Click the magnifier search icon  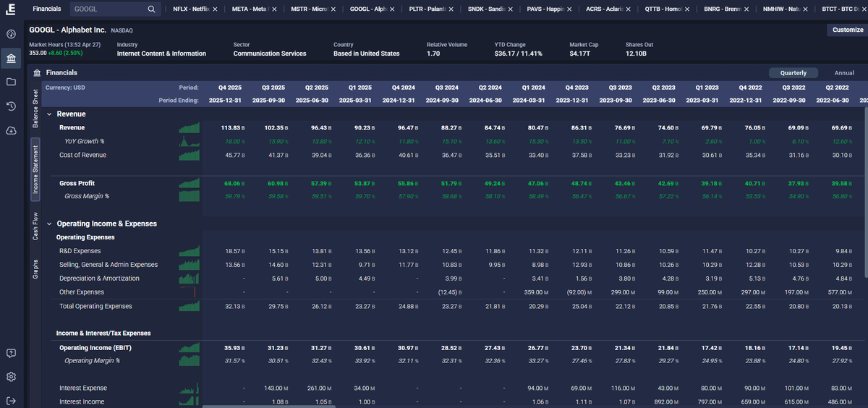click(x=151, y=9)
